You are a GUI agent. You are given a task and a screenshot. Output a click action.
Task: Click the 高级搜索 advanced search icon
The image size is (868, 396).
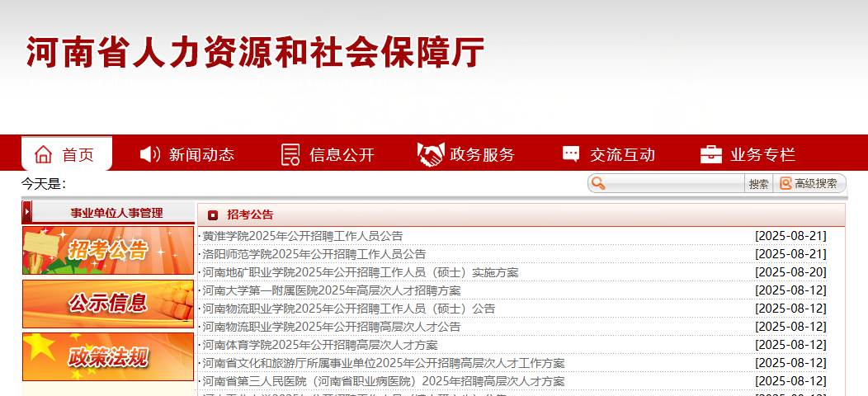(785, 184)
